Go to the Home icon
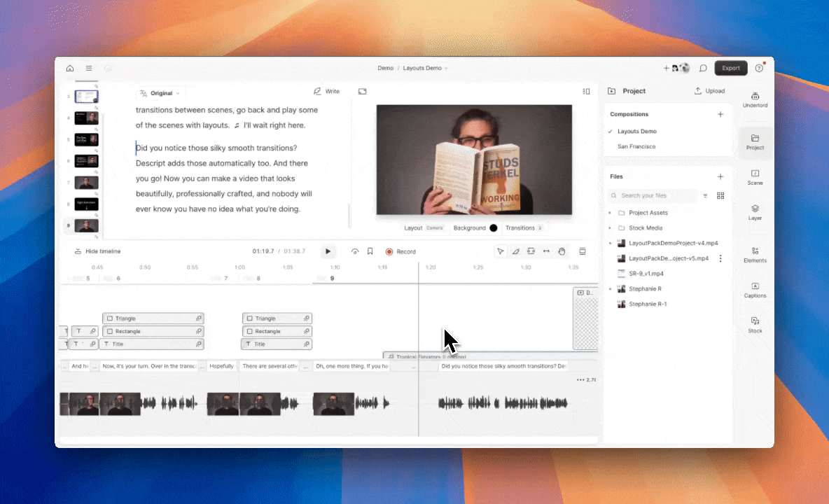The image size is (829, 504). (x=70, y=68)
